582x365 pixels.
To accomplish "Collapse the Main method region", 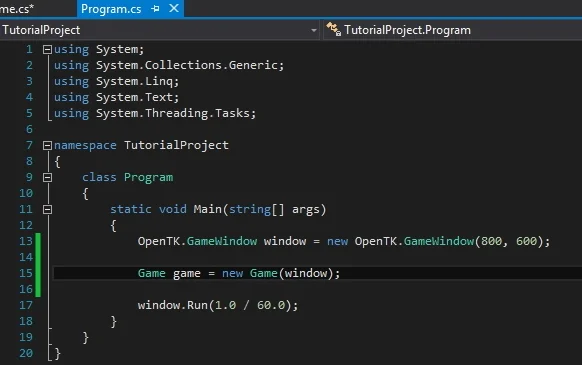I will pyautogui.click(x=47, y=209).
